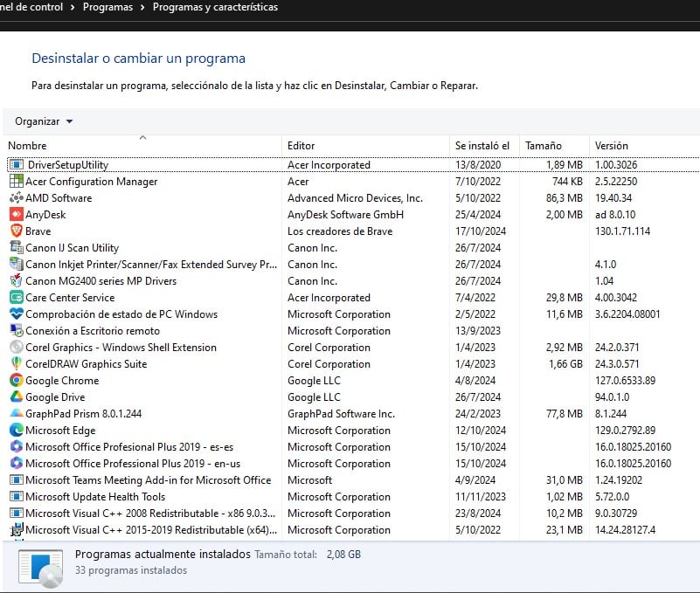Click the Los creadores de Brave cell
This screenshot has height=593, width=700.
click(340, 231)
